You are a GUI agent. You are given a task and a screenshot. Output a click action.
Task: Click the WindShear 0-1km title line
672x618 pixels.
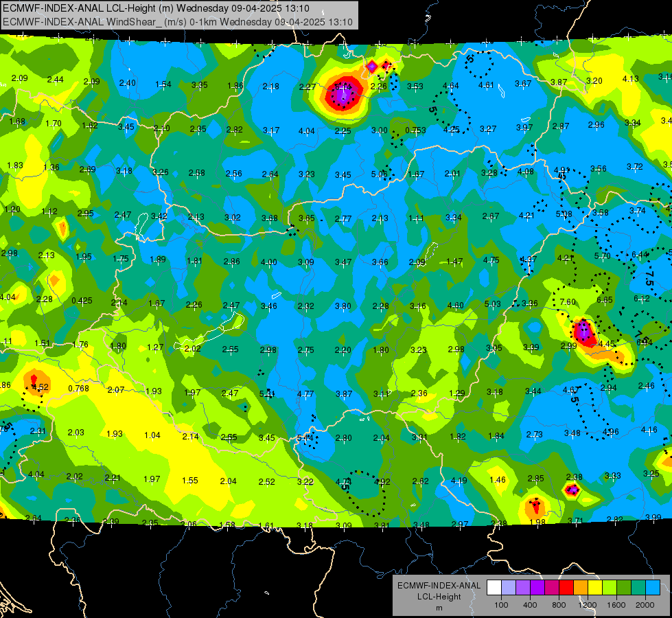[177, 22]
